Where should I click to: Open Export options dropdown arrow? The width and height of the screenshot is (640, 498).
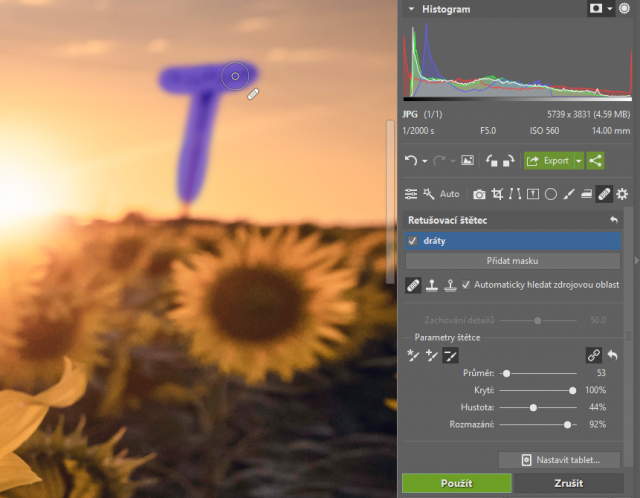579,161
